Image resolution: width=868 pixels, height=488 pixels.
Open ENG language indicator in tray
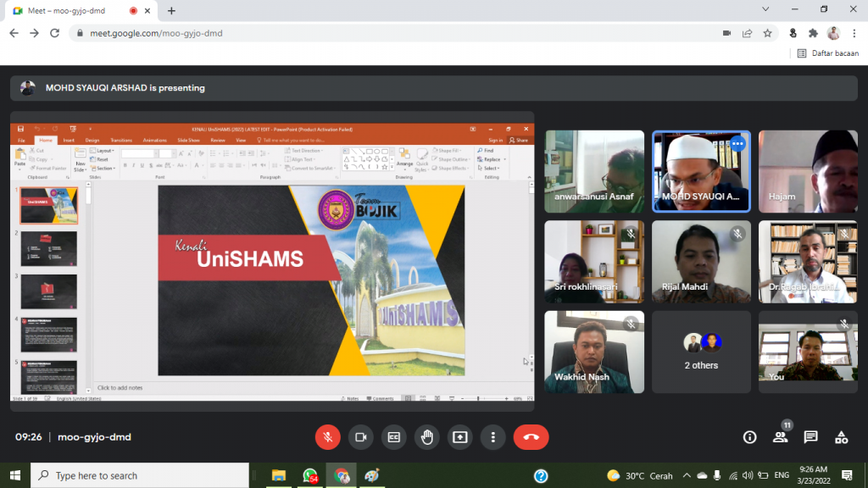pos(782,475)
